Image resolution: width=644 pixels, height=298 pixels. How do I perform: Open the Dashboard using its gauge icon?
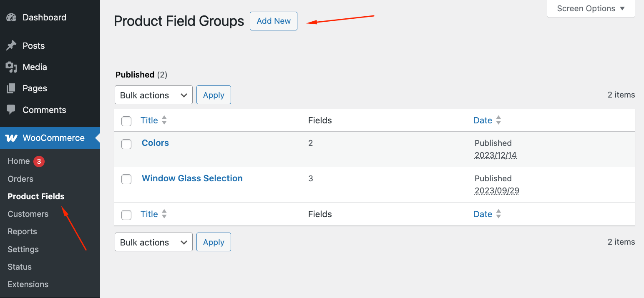10,17
